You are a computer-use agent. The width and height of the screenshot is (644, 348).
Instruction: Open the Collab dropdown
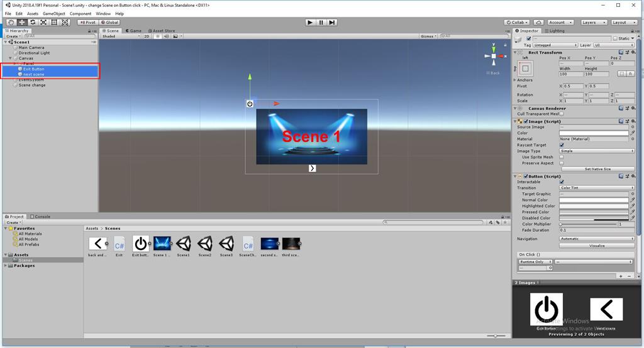[517, 23]
